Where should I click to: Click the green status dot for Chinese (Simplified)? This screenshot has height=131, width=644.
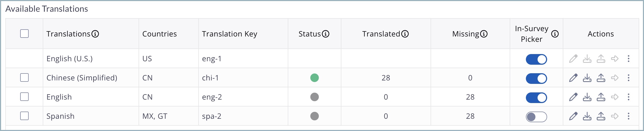(x=314, y=78)
